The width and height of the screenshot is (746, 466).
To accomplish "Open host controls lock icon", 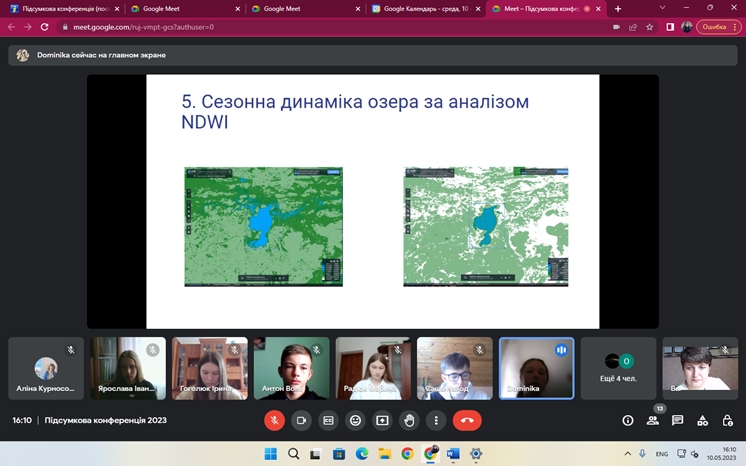I will 726,421.
